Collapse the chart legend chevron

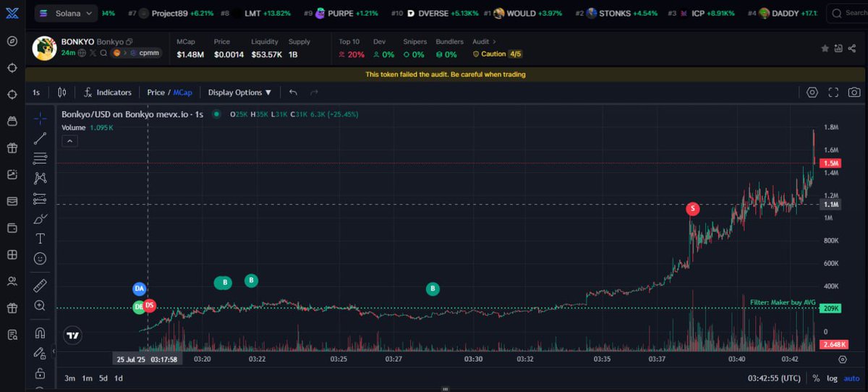point(70,141)
